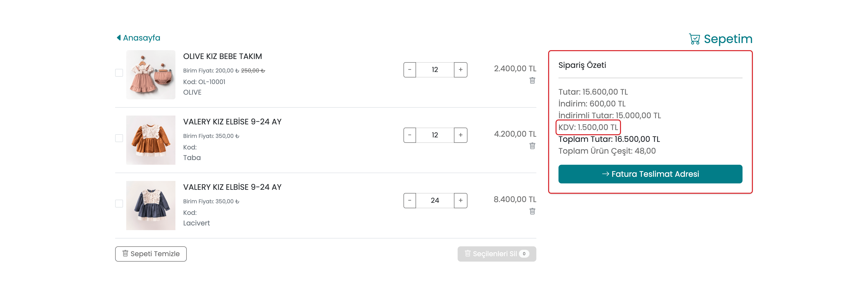Click the quantity field showing 24
Viewport: 868px width, 297px height.
tap(435, 200)
